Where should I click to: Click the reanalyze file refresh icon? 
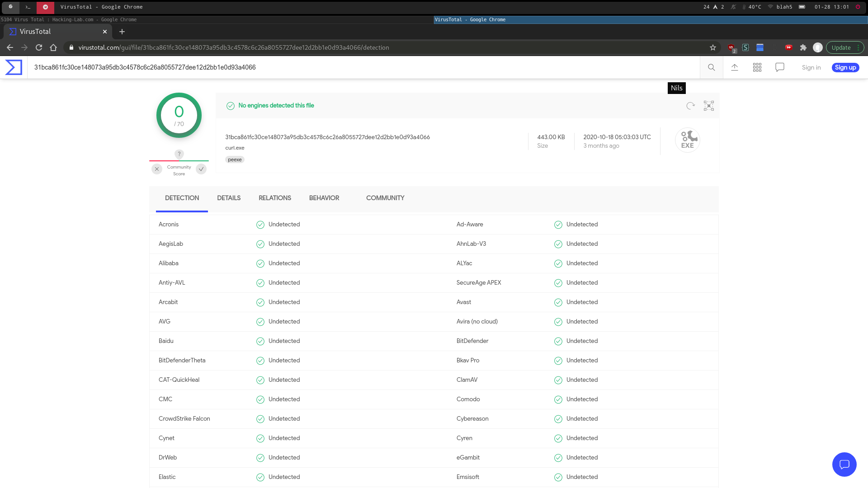pyautogui.click(x=690, y=106)
